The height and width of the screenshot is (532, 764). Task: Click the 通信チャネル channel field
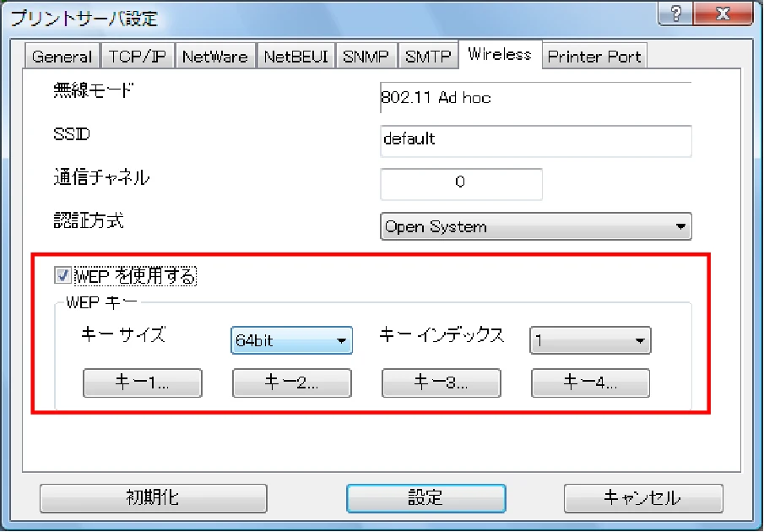461,184
